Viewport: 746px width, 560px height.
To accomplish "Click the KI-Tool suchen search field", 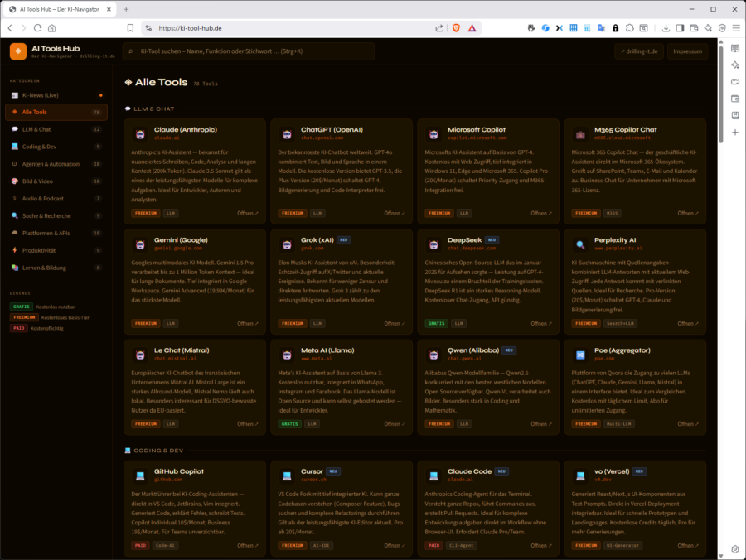I will (x=249, y=51).
